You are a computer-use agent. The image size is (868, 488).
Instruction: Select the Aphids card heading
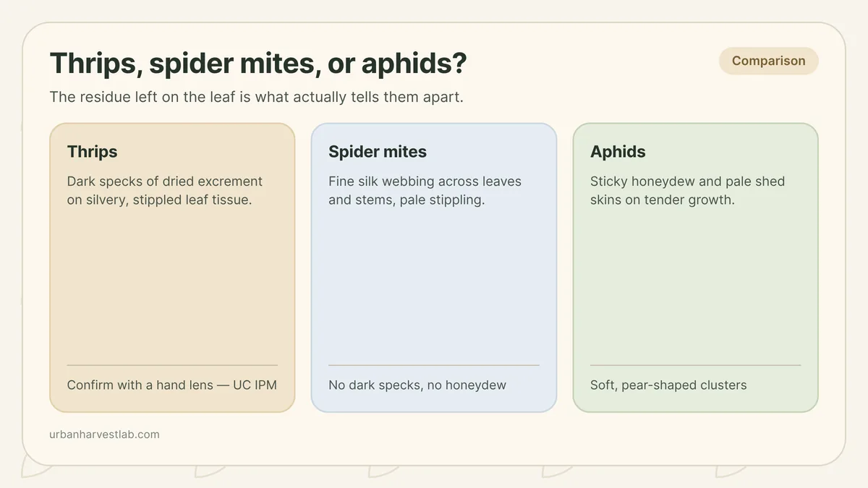click(x=618, y=152)
